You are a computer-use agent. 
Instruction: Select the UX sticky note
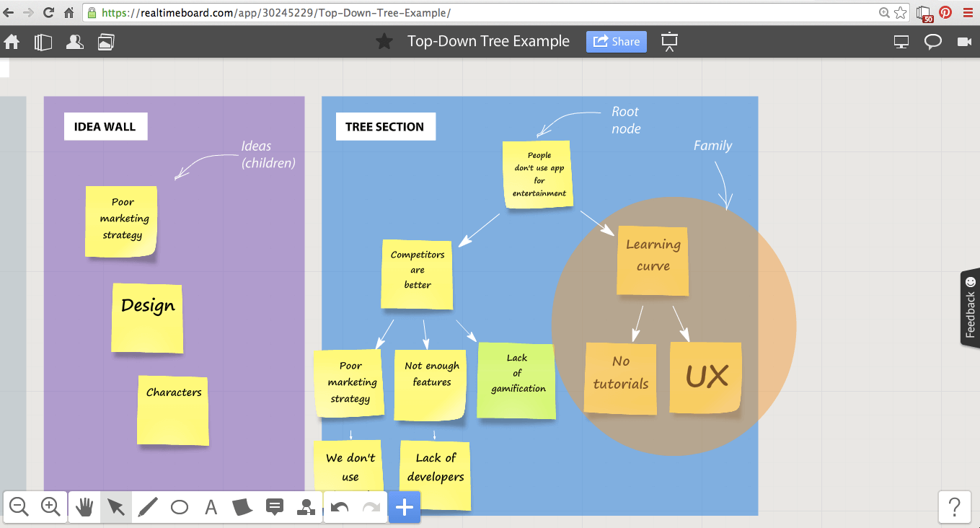(706, 377)
